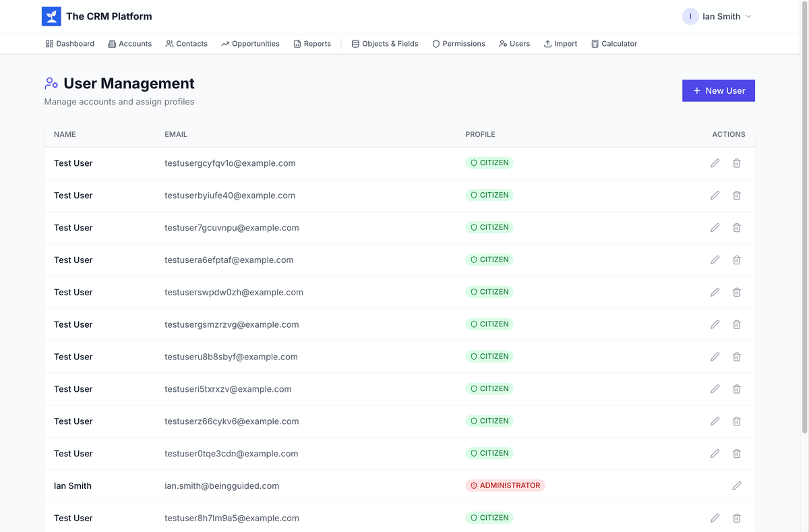This screenshot has height=532, width=809.
Task: Click the CRM Platform sprout logo
Action: [x=51, y=16]
